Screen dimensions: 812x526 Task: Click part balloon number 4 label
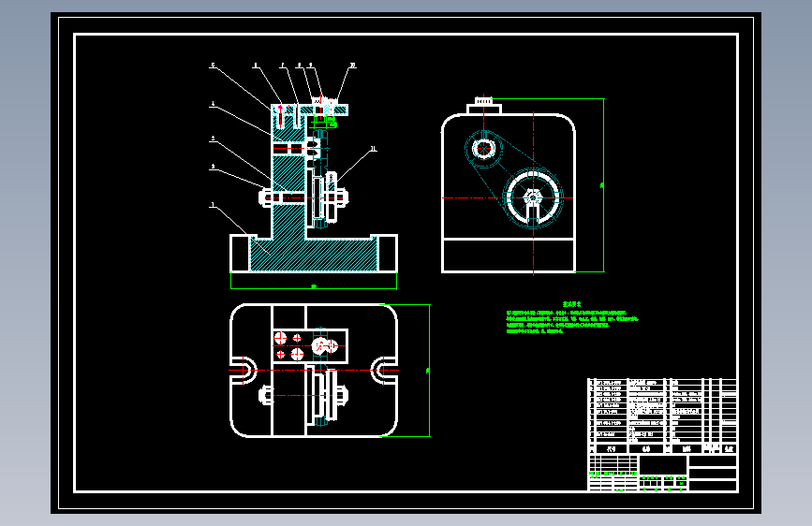(213, 104)
